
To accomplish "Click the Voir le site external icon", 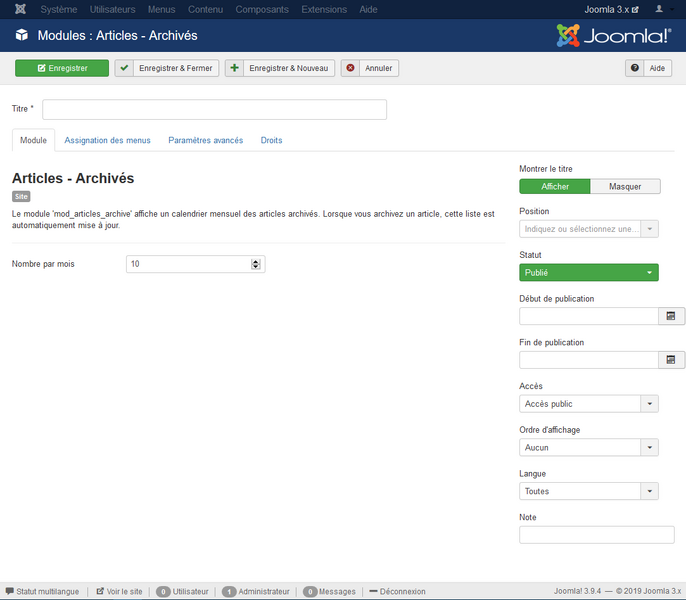I will pyautogui.click(x=100, y=591).
